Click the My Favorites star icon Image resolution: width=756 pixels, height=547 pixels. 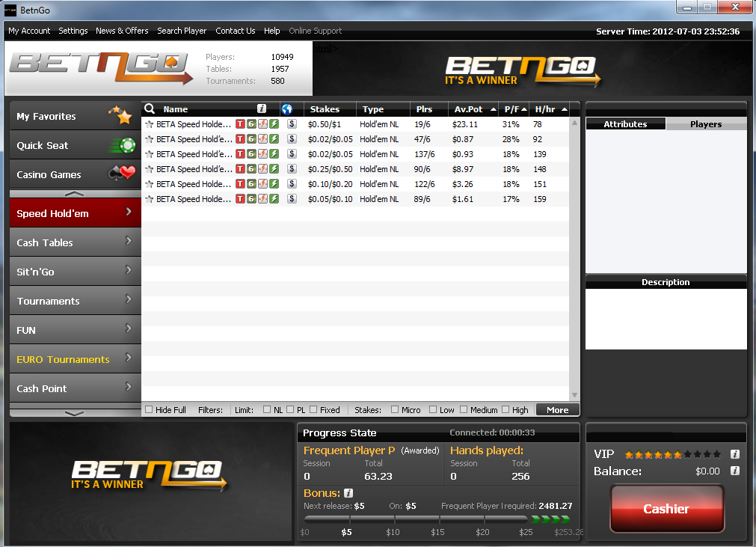(x=120, y=114)
